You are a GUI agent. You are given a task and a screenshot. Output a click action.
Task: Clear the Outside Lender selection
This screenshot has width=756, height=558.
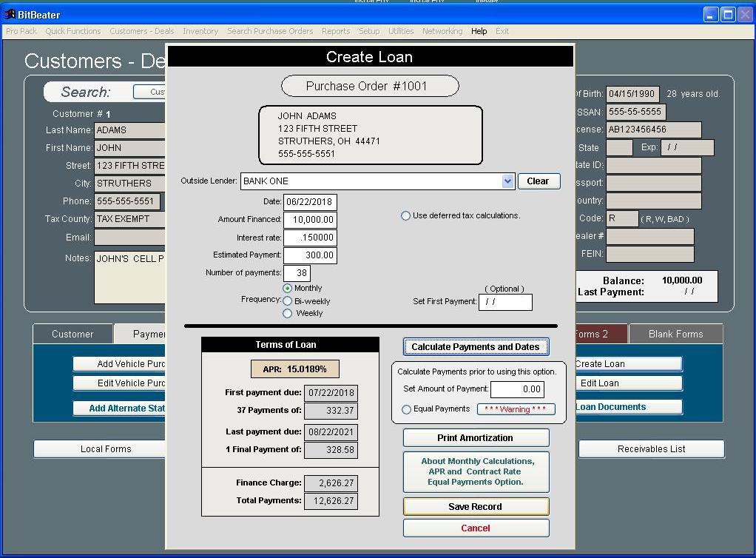[x=539, y=181]
